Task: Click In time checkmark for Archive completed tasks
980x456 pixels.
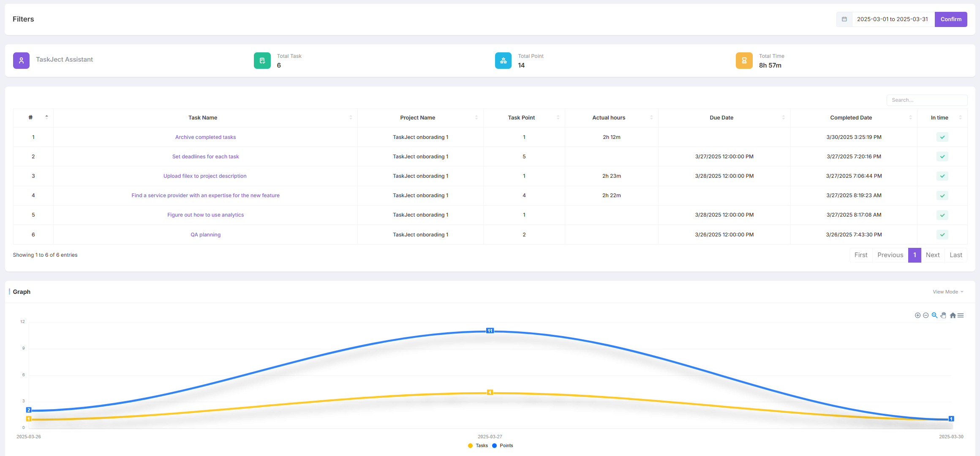Action: click(942, 137)
